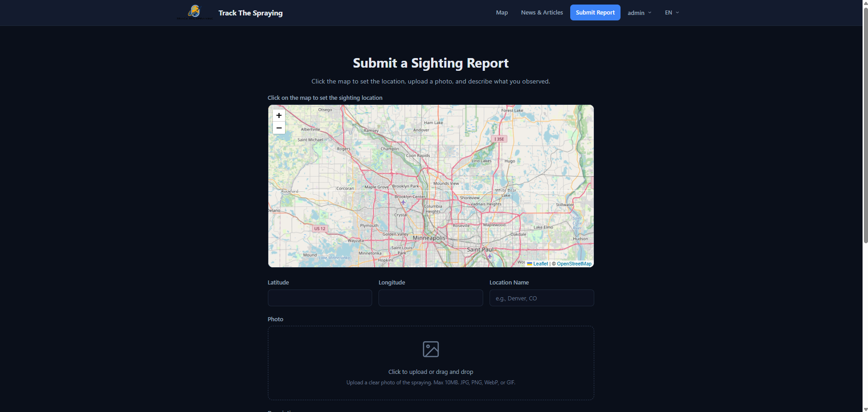Click the page vertical scrollbar thumb

[865, 125]
